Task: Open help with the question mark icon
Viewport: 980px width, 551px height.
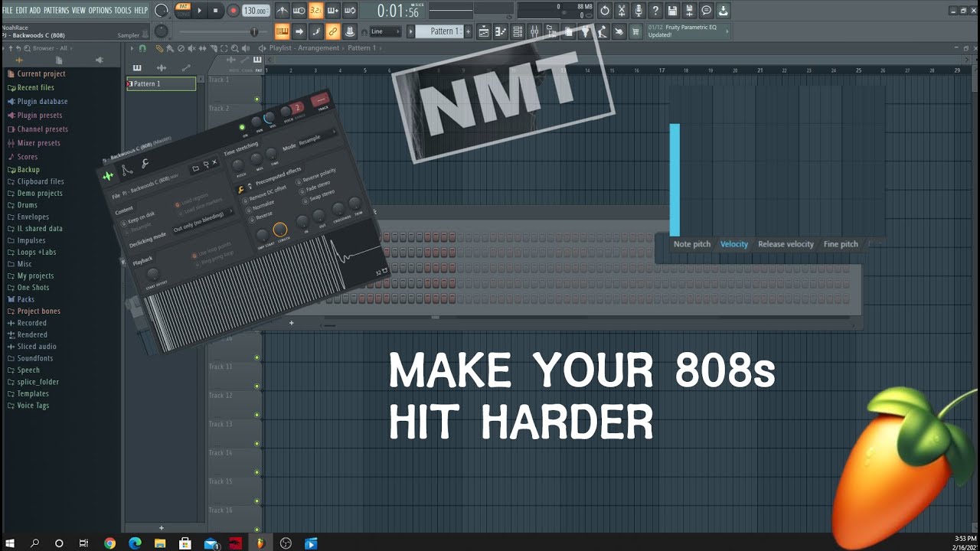Action: pyautogui.click(x=655, y=11)
